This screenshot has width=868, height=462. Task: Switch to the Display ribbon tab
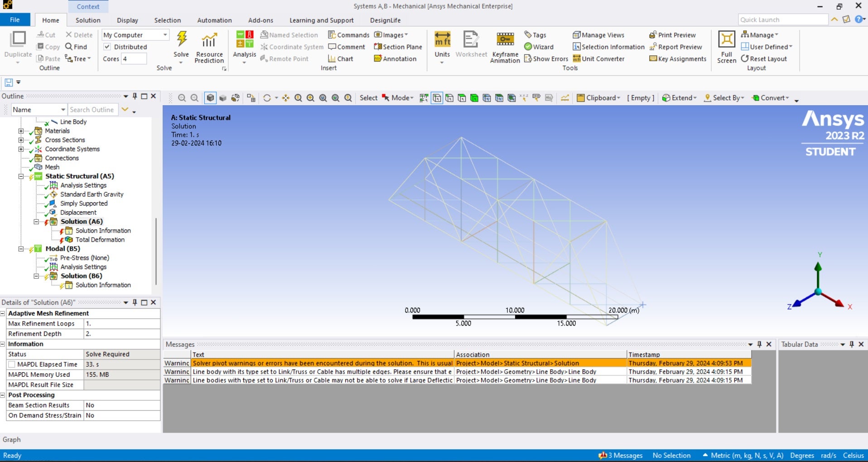pos(127,20)
